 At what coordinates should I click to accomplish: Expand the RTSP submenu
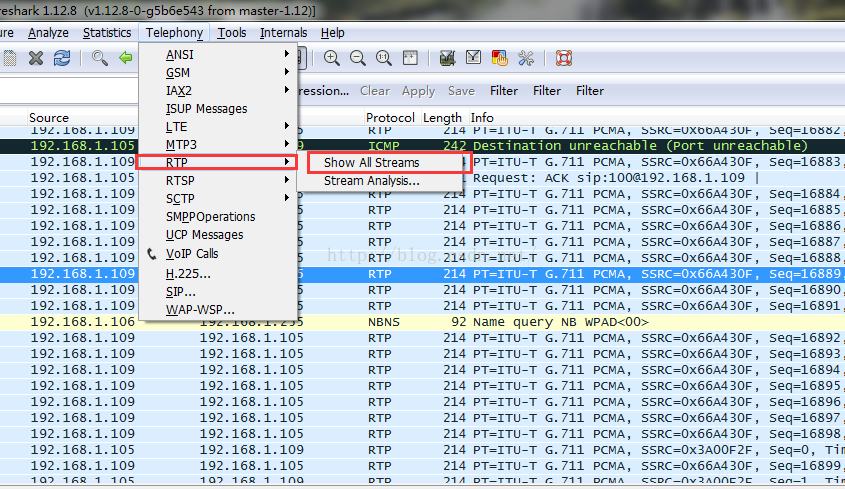coord(218,181)
